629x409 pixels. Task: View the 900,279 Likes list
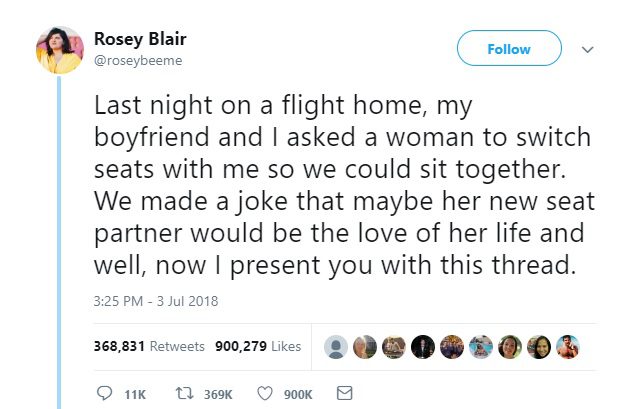point(257,346)
